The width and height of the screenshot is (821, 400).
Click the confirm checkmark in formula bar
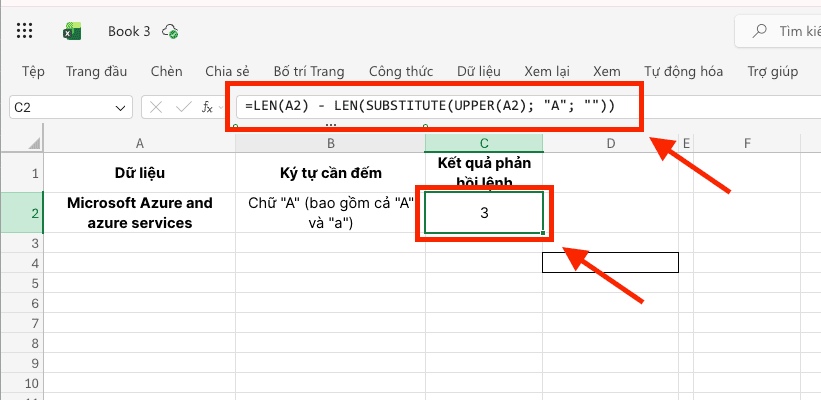pyautogui.click(x=183, y=107)
